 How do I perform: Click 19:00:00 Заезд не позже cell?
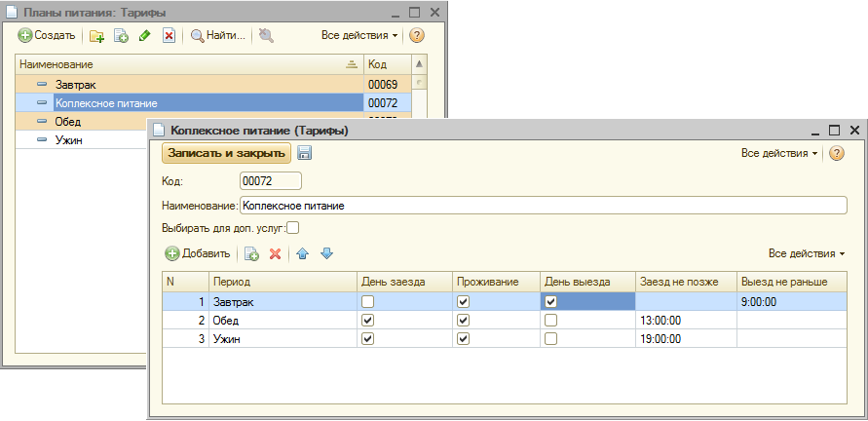tap(686, 338)
